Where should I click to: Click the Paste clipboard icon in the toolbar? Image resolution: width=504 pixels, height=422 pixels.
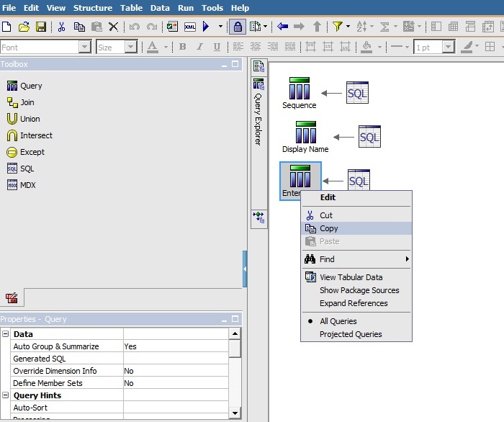[96, 27]
